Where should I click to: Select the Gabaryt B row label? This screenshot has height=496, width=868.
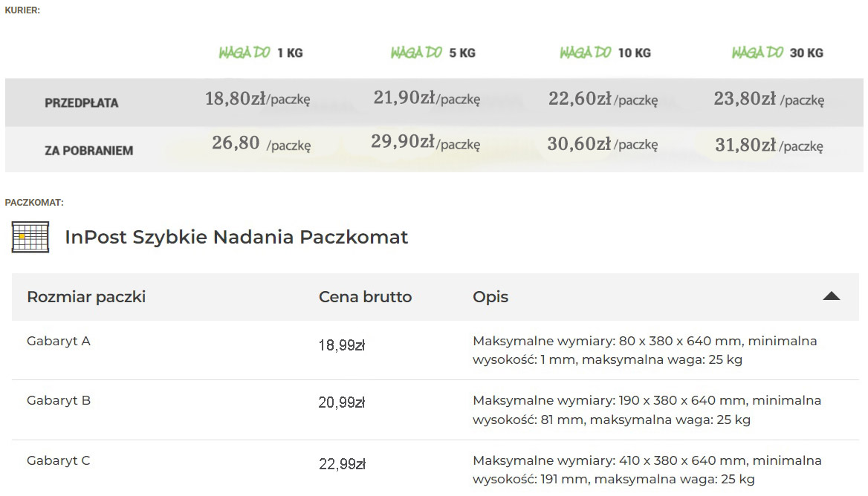[x=59, y=401]
